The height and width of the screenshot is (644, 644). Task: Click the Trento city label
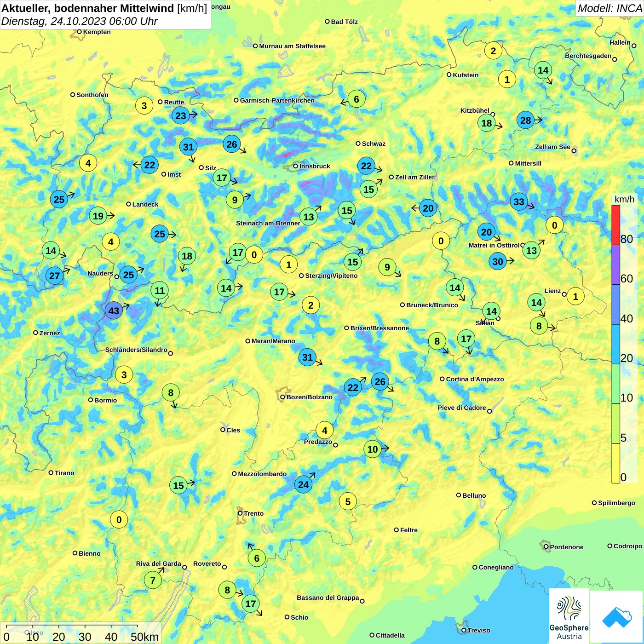(253, 513)
